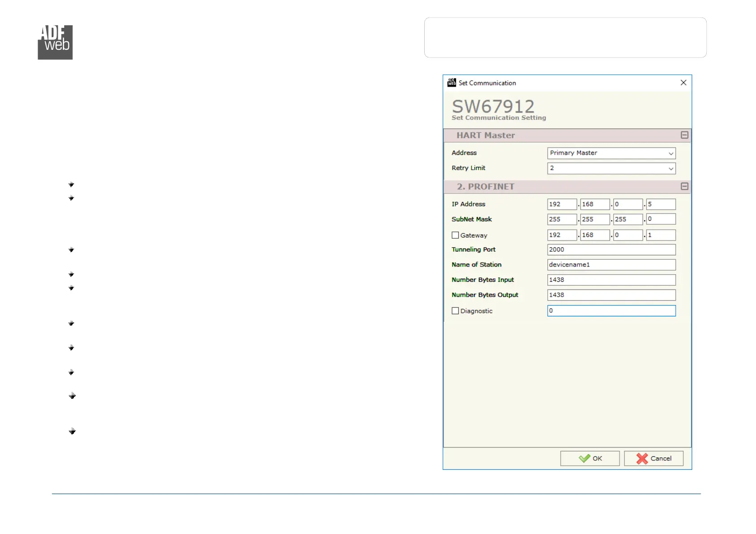Enable the Diagnostic checkbox
The image size is (756, 534).
(455, 311)
